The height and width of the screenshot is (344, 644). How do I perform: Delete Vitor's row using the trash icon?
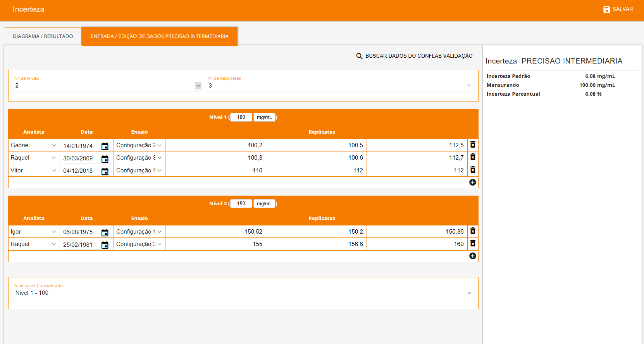(473, 170)
